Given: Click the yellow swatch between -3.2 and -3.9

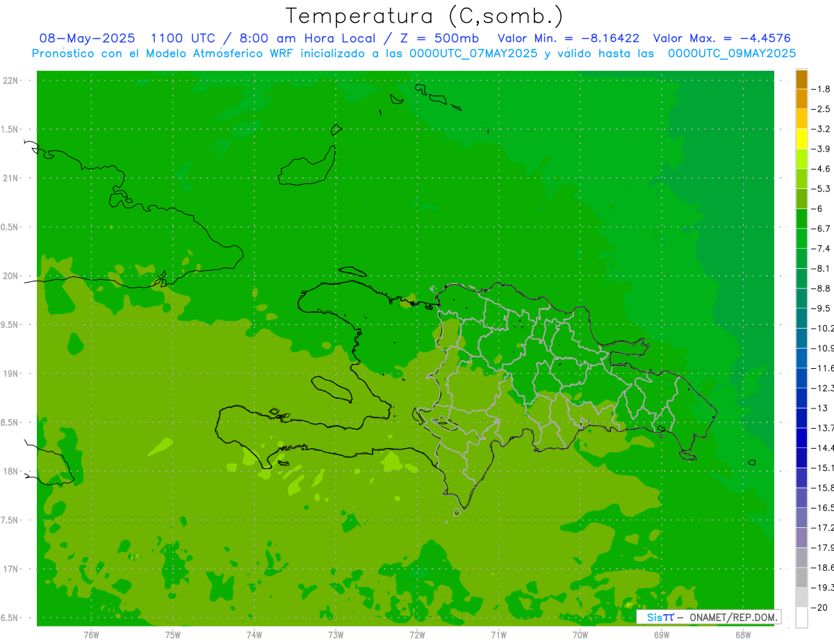Looking at the screenshot, I should tap(801, 139).
